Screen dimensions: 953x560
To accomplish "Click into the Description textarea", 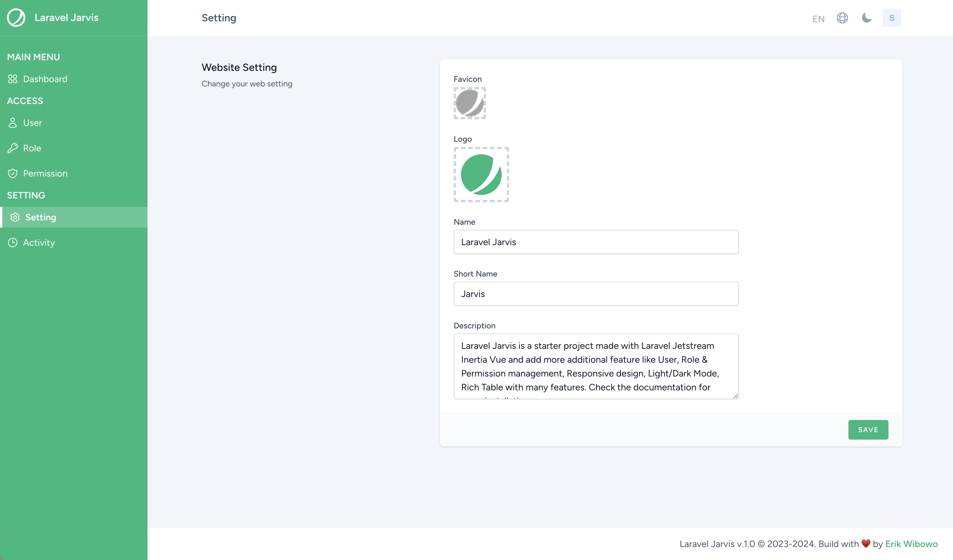I will tap(596, 366).
